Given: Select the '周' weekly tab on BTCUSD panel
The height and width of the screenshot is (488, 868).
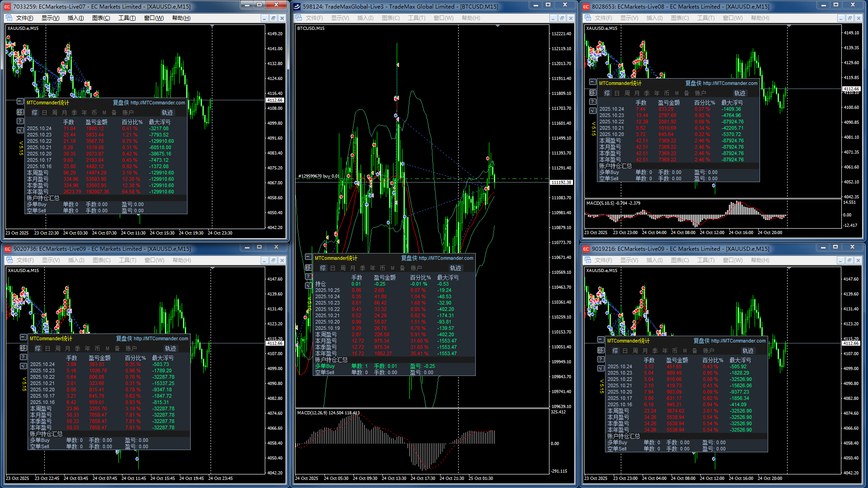Looking at the screenshot, I should point(343,268).
